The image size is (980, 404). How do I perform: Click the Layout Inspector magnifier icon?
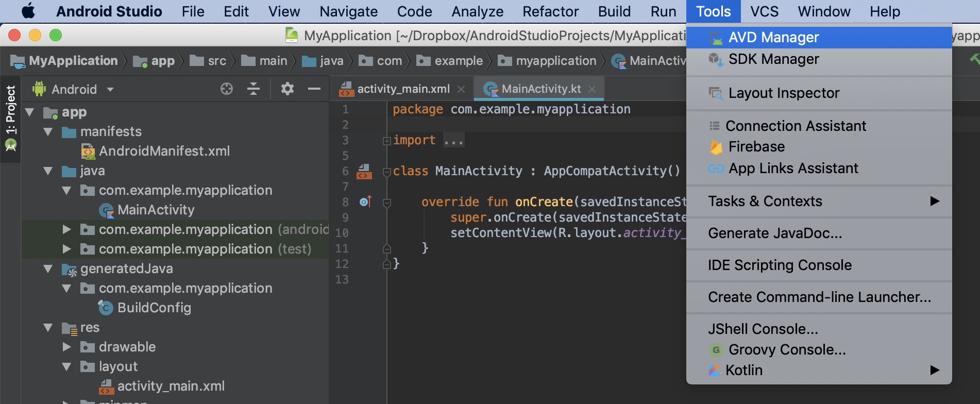(716, 93)
